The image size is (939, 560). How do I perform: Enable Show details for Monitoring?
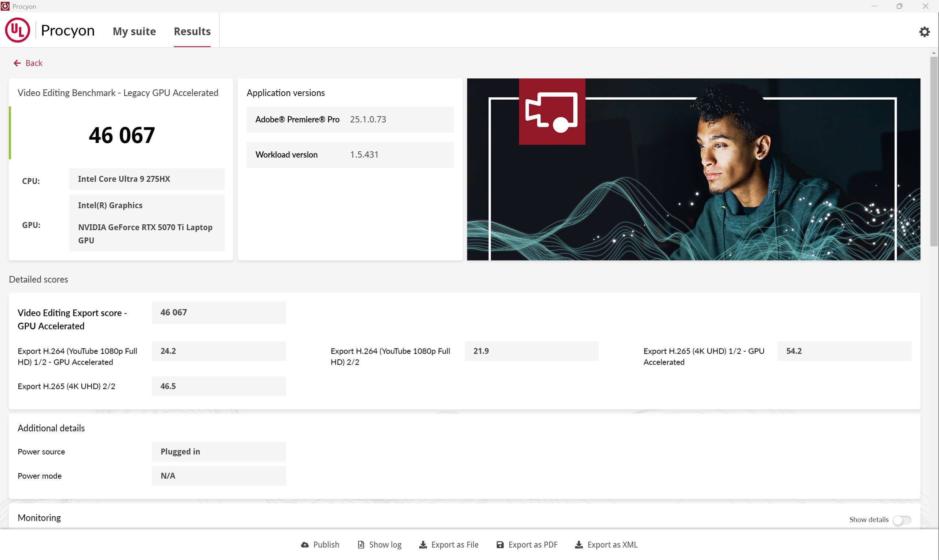[x=902, y=520]
